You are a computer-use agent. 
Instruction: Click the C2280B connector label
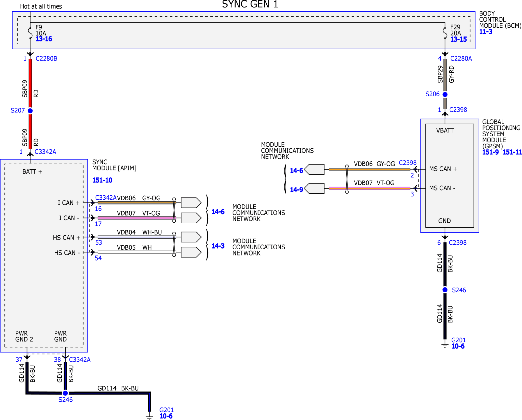[46, 59]
